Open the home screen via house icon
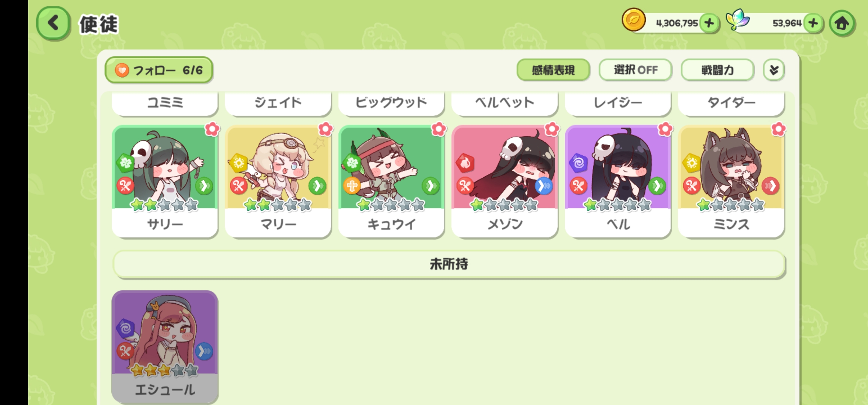This screenshot has width=868, height=405. [x=842, y=23]
